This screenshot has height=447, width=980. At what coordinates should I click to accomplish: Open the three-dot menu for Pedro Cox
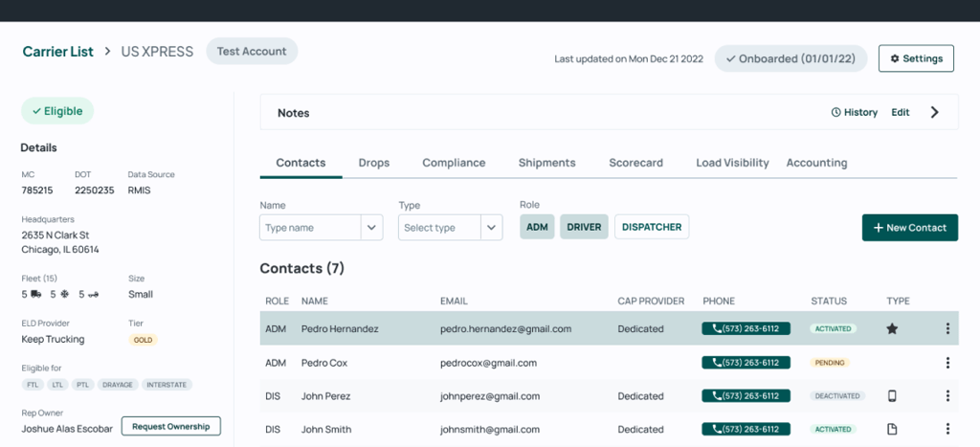click(947, 363)
